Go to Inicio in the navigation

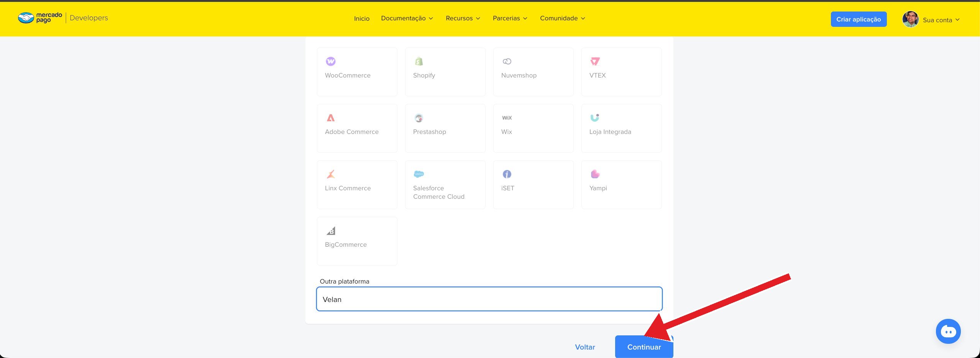click(x=362, y=18)
